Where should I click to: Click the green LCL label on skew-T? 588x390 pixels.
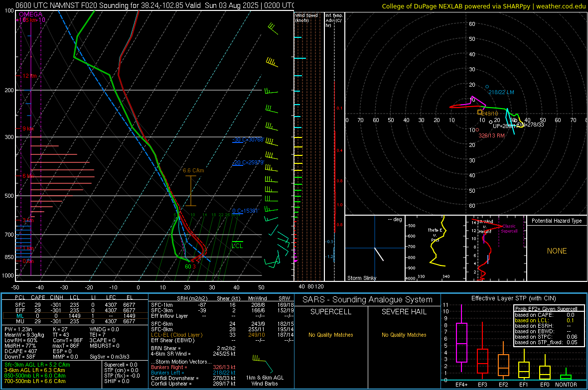pos(237,246)
